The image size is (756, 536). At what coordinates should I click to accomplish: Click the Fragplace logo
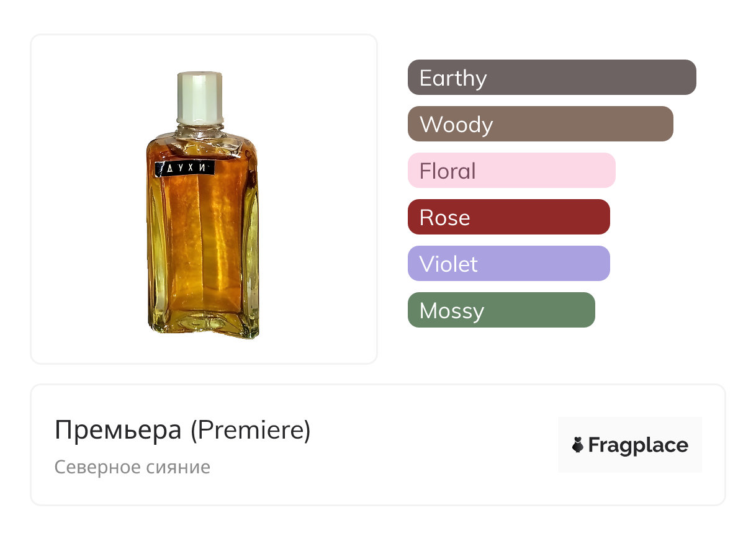(x=629, y=445)
